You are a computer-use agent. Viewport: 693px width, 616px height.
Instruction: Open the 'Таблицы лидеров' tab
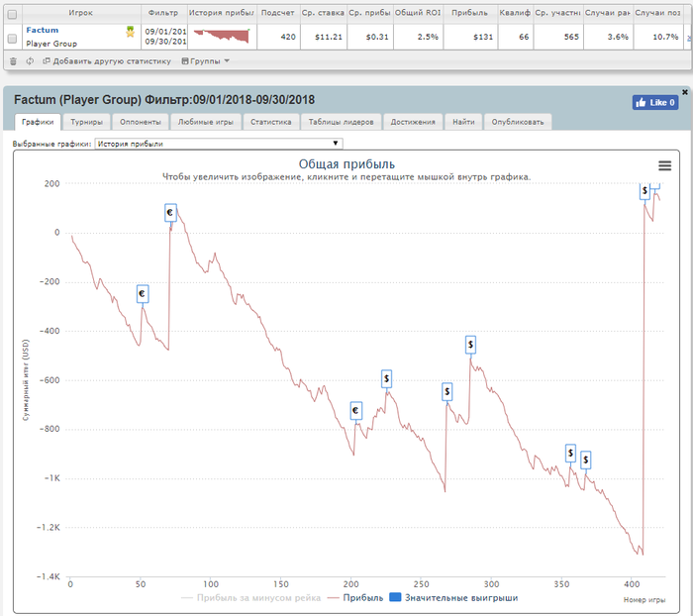coord(340,122)
